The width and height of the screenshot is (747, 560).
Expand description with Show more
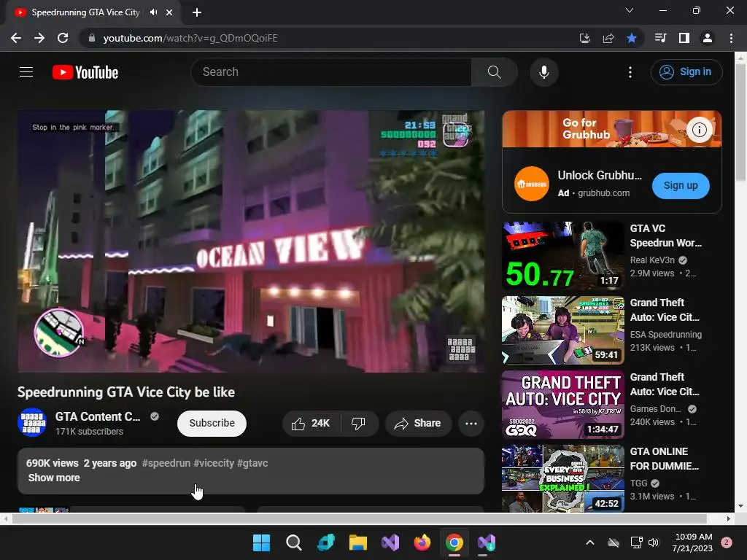[54, 478]
